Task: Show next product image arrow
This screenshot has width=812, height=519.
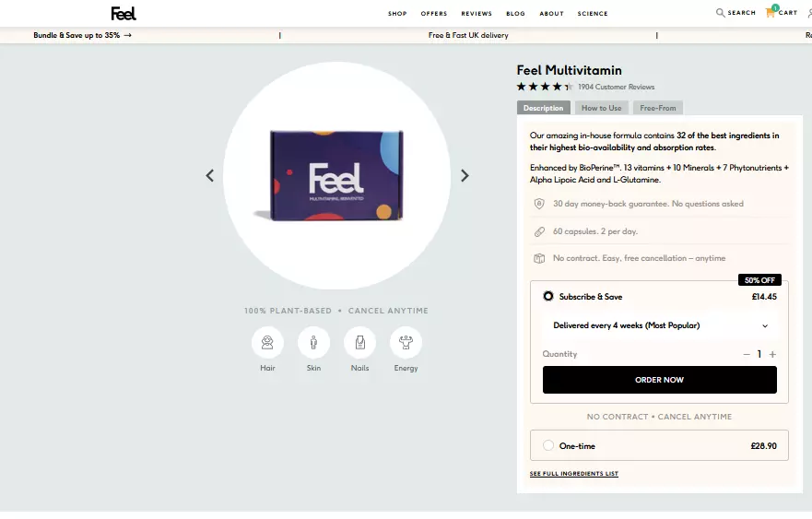Action: pyautogui.click(x=465, y=175)
